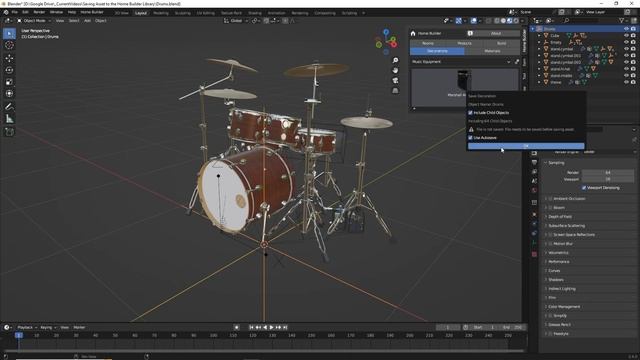Select the Transform tool

click(9, 93)
